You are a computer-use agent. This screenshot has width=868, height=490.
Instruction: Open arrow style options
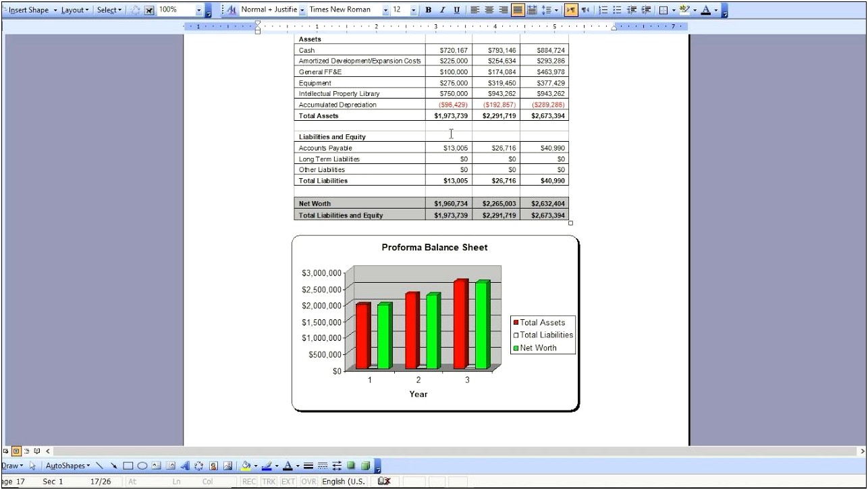tap(336, 466)
